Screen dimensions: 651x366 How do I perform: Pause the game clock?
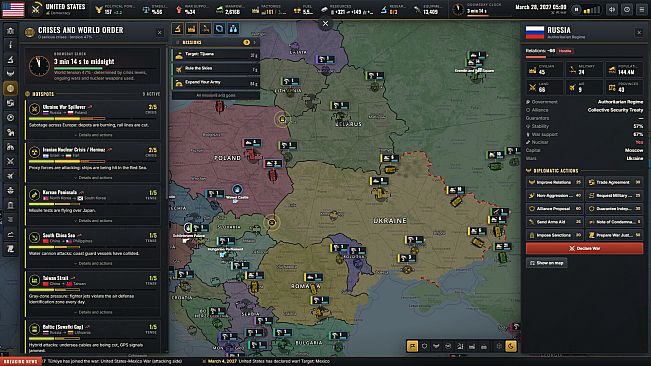click(x=576, y=9)
